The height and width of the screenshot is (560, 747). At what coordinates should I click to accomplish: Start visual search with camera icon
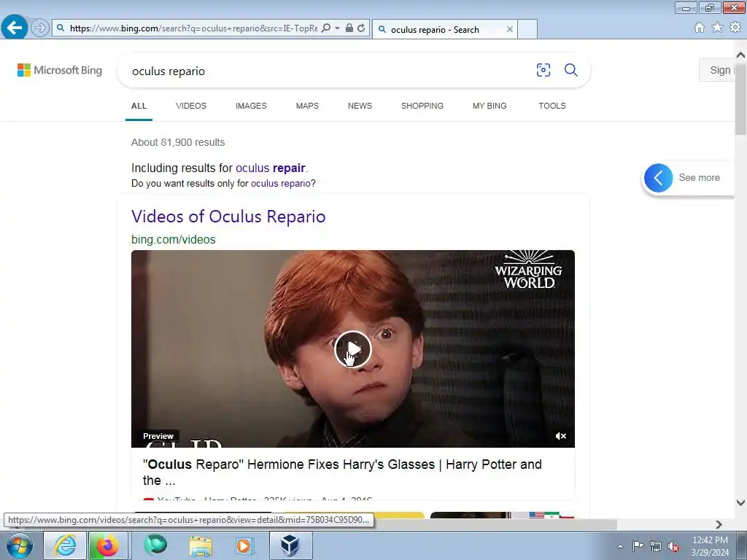click(543, 70)
